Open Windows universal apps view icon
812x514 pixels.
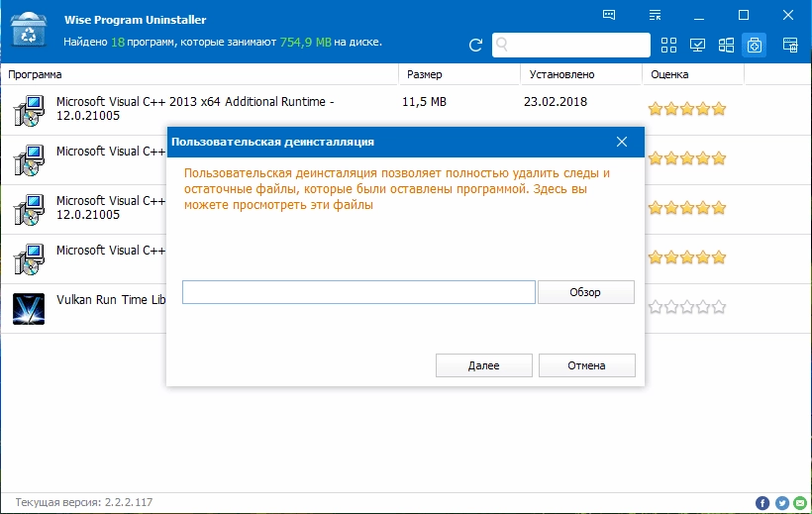click(x=726, y=46)
